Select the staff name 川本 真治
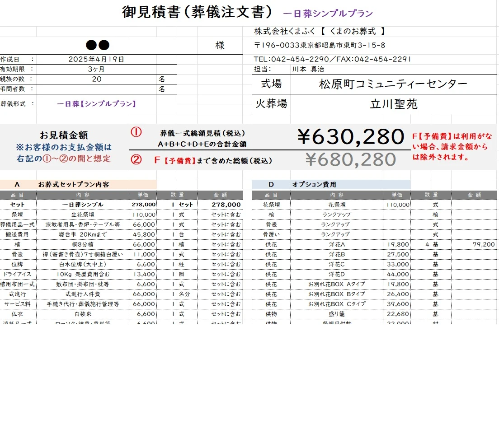 (308, 69)
